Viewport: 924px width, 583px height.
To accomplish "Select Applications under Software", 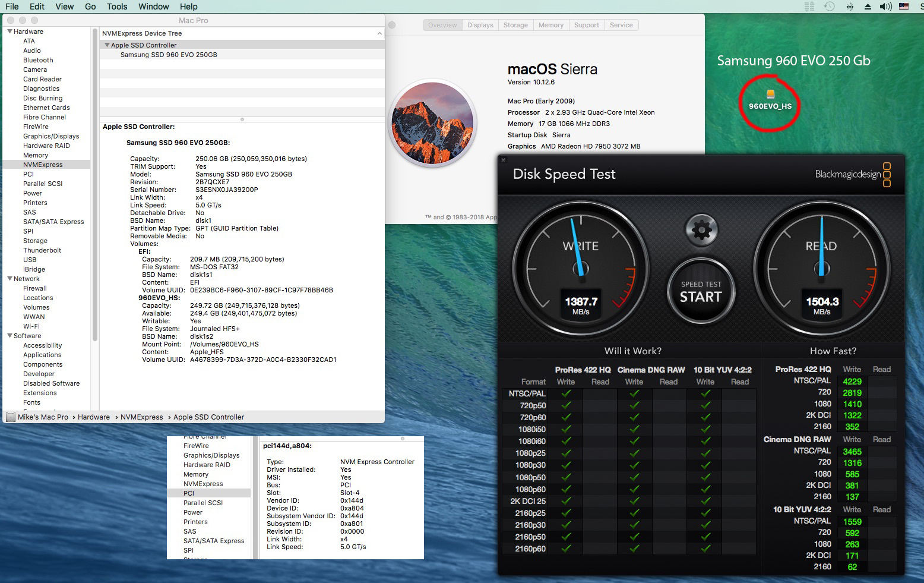I will coord(42,355).
